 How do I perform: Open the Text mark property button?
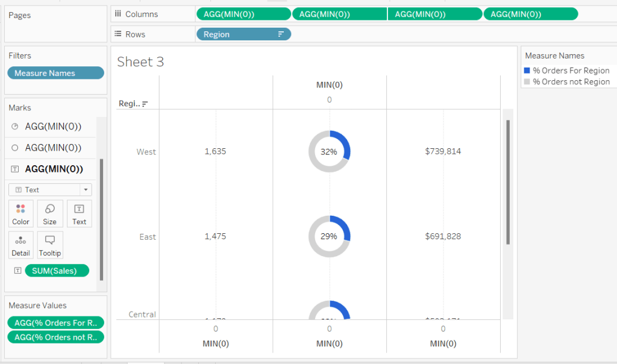tap(79, 213)
